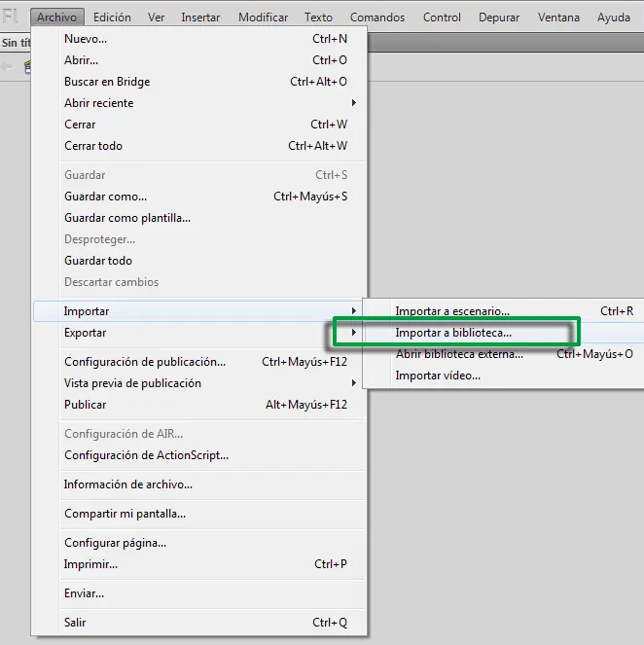Open the Texto menu
The height and width of the screenshot is (645, 644).
(x=318, y=18)
